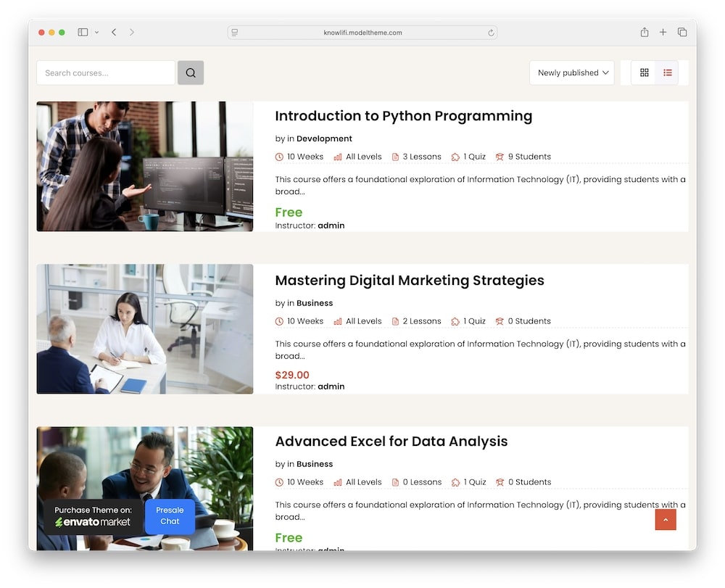The width and height of the screenshot is (725, 588).
Task: Click the 3 Lessons text
Action: click(422, 157)
